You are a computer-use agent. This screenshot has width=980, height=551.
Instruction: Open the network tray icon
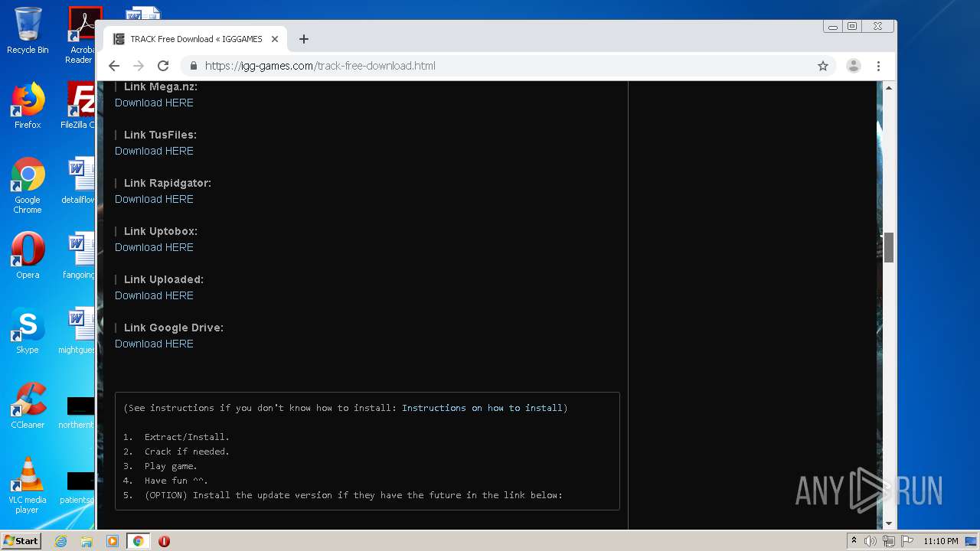click(889, 541)
